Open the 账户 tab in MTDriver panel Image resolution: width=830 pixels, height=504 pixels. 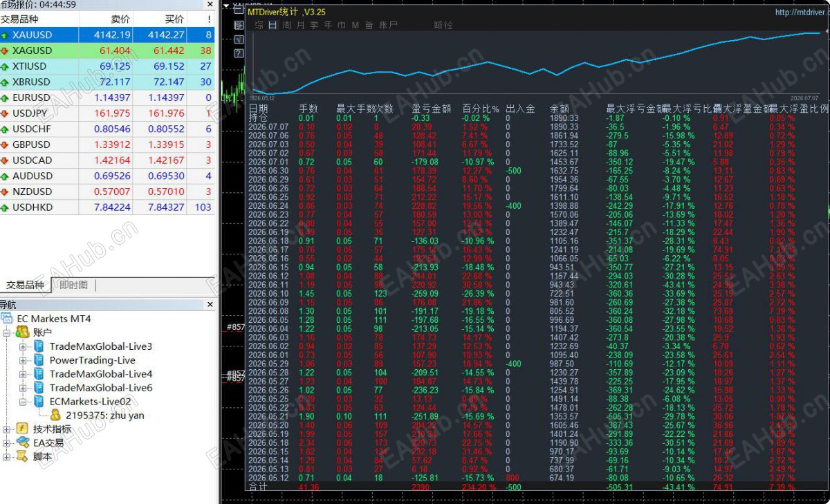388,25
